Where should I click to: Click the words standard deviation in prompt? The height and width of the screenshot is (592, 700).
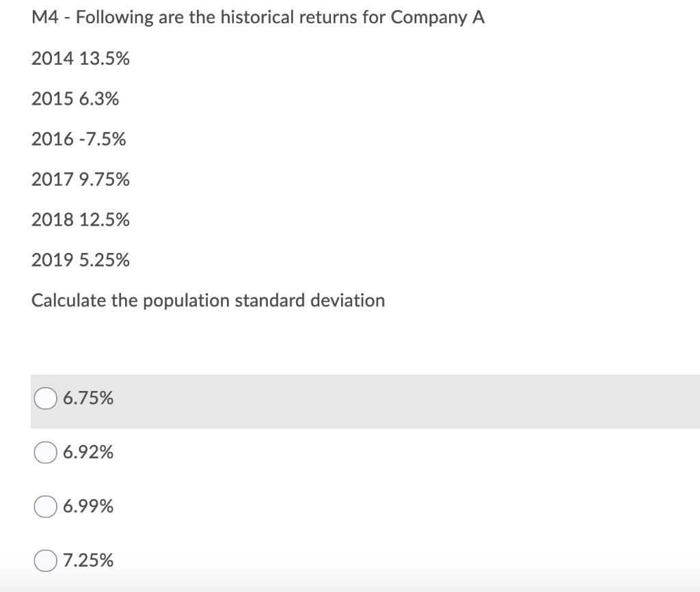(x=310, y=301)
